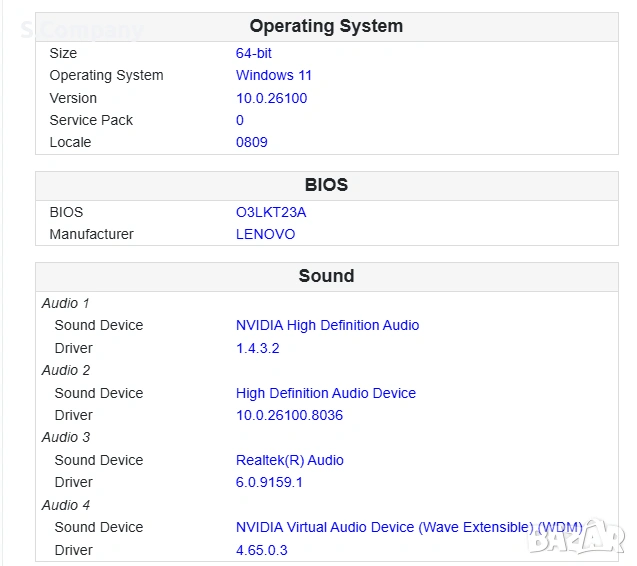Click version number 10.0.26100
This screenshot has width=637, height=566.
pos(271,98)
